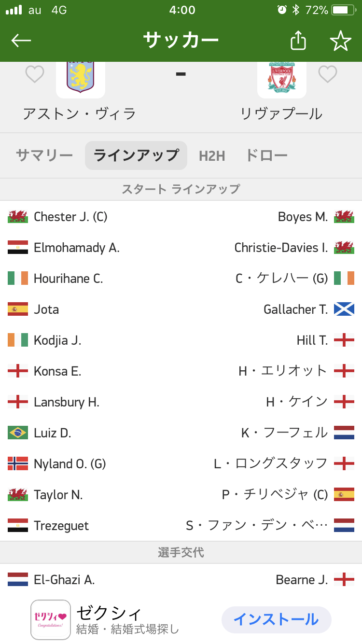This screenshot has height=644, width=362.
Task: Tap the Brazil flag beside Luiz D.
Action: tap(18, 433)
